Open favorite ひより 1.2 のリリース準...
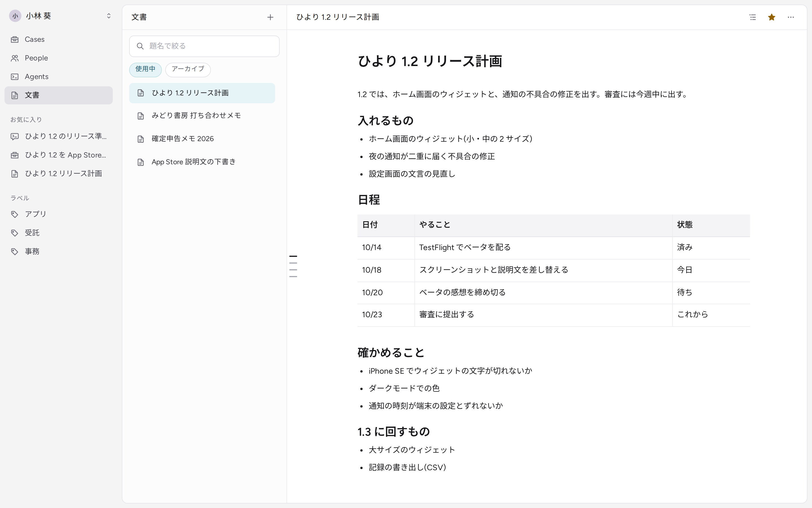812x508 pixels. (58, 136)
